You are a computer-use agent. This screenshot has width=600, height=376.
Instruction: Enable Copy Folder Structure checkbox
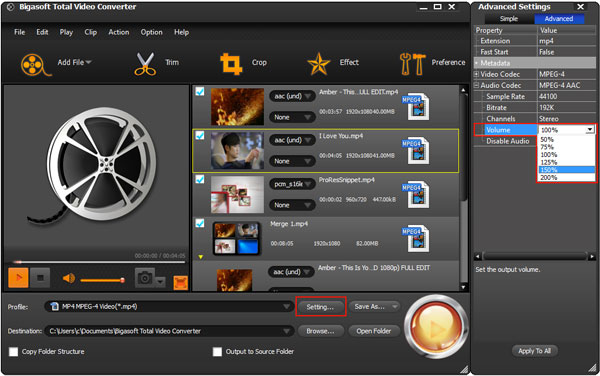click(x=13, y=352)
